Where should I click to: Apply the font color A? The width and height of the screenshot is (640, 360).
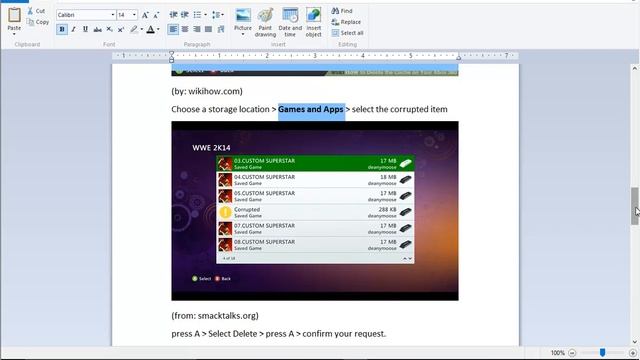(151, 29)
